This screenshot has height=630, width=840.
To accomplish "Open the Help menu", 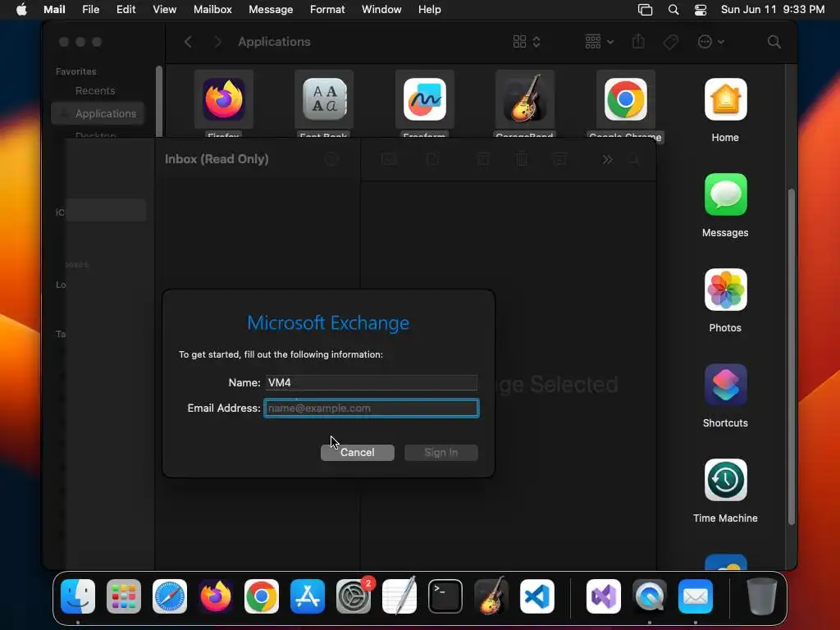I will 430,10.
